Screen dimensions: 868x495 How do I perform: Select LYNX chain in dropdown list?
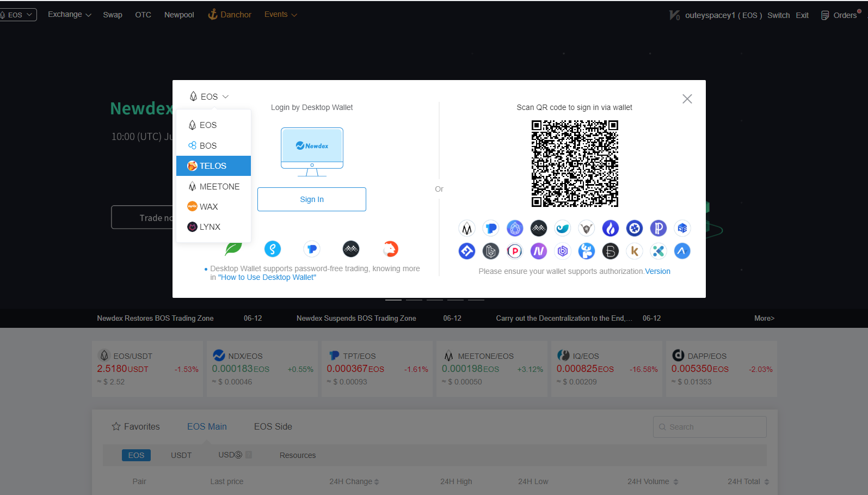(213, 227)
